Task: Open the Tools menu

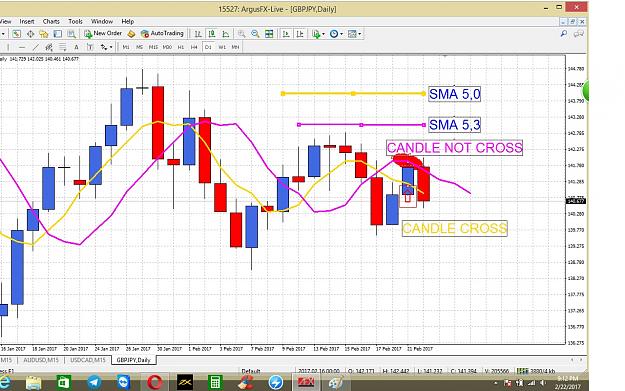Action: [75, 22]
